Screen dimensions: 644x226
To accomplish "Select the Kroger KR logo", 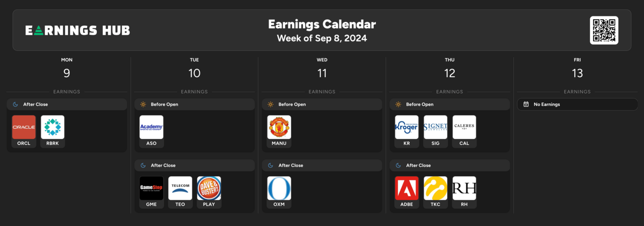I will [x=407, y=127].
